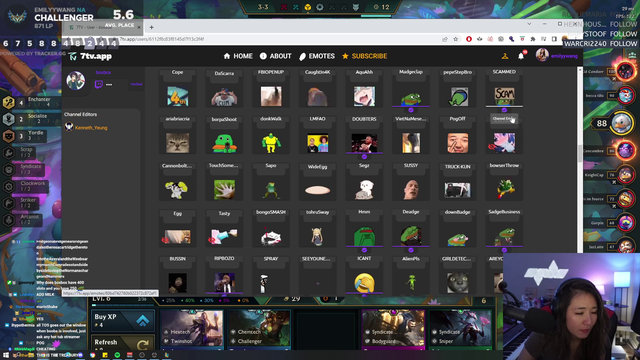Open the DaScarra emote card
Image resolution: width=640 pixels, height=360 pixels.
tap(224, 89)
